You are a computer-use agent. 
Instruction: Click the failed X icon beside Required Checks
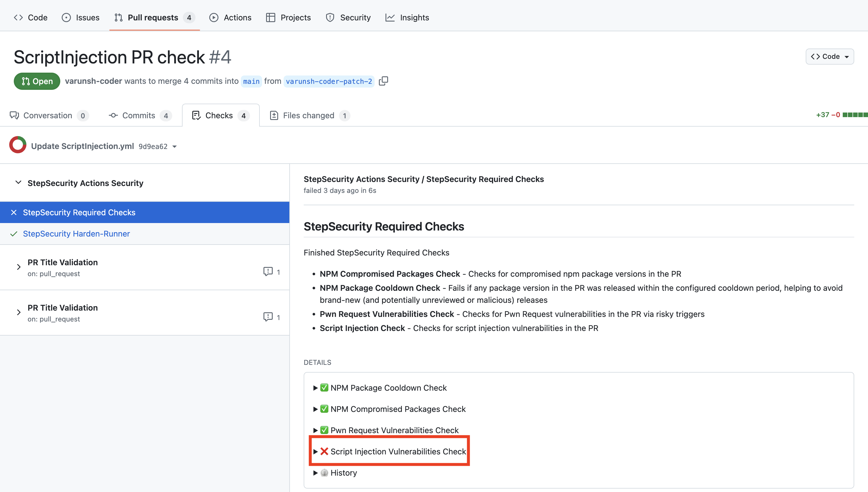click(14, 212)
